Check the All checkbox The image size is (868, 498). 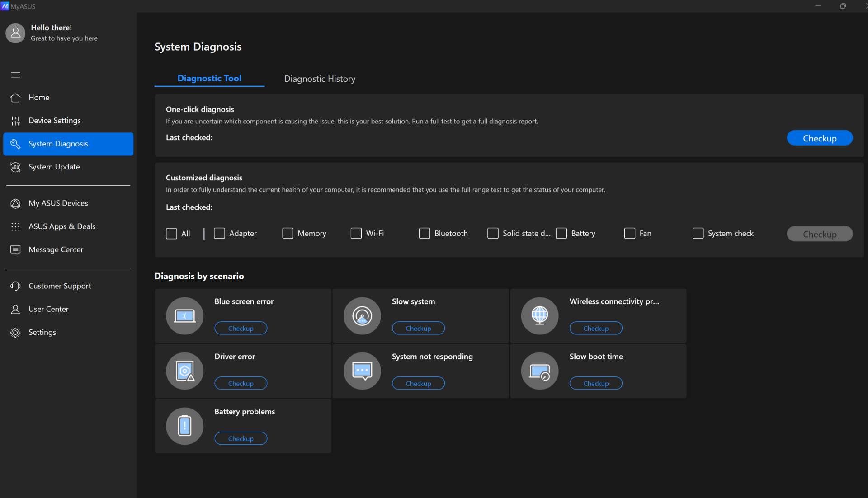[x=171, y=234]
